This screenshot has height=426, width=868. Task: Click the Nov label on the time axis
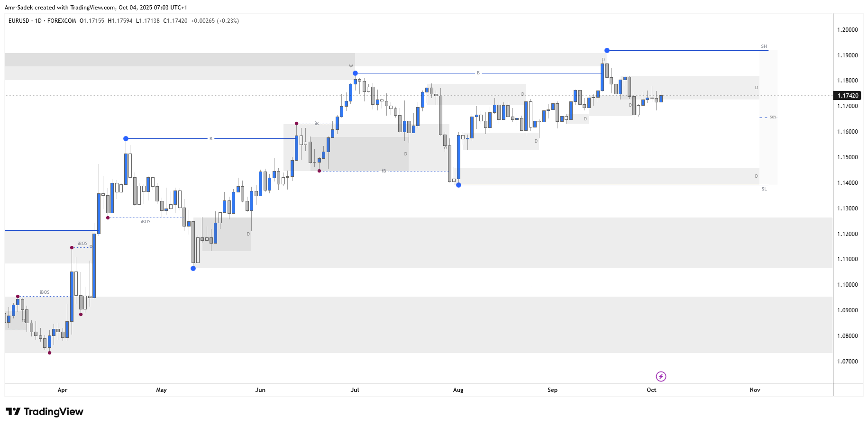coord(755,390)
